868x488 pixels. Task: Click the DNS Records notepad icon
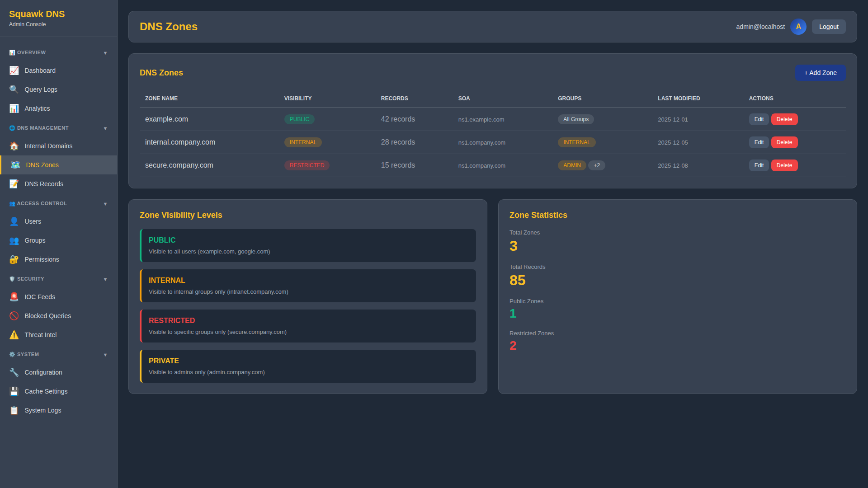(x=14, y=184)
